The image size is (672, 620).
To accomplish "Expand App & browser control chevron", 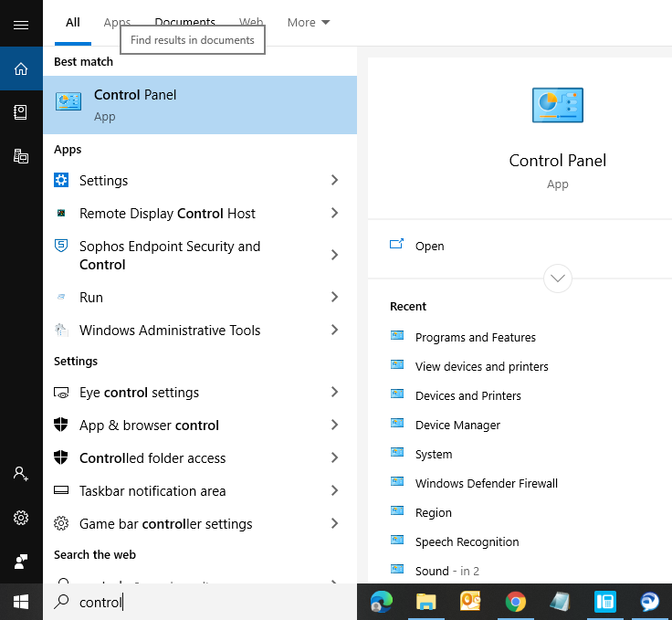I will pos(335,425).
